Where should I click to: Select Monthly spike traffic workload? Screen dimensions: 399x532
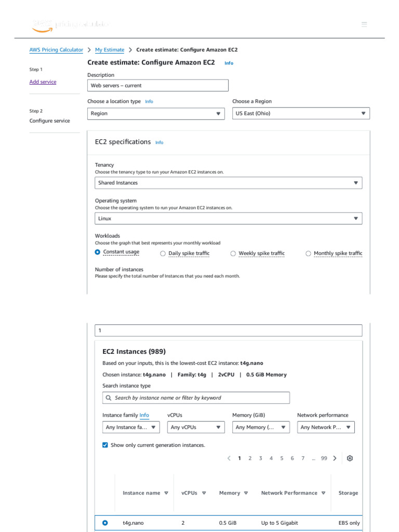(x=308, y=254)
